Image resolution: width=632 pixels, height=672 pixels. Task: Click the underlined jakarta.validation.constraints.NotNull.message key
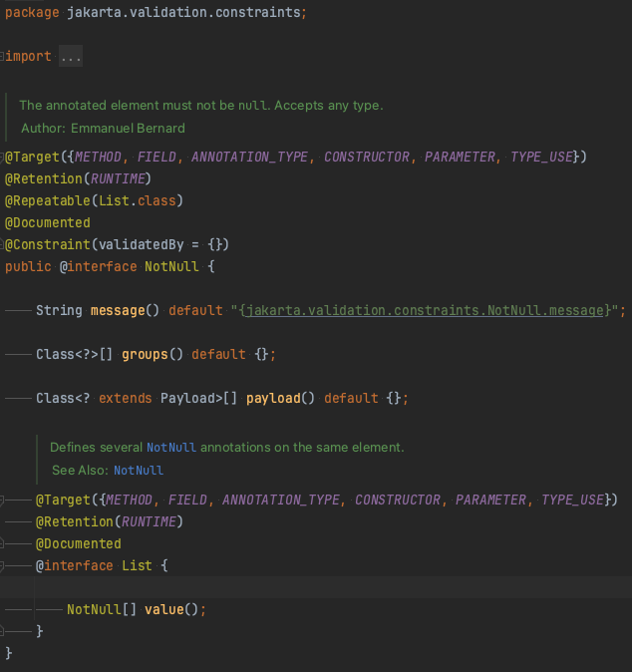pyautogui.click(x=425, y=310)
